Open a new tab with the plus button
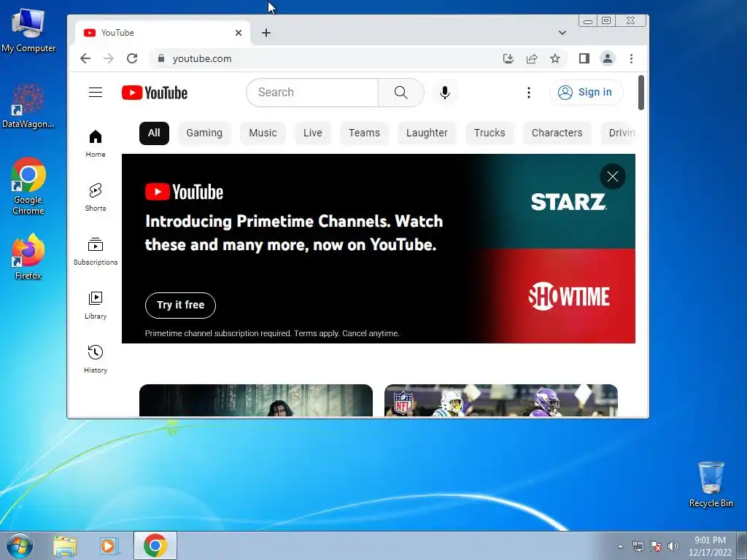 pyautogui.click(x=266, y=33)
